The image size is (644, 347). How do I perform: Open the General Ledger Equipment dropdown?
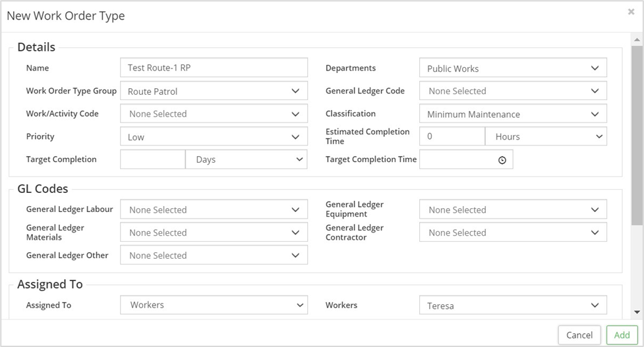513,210
